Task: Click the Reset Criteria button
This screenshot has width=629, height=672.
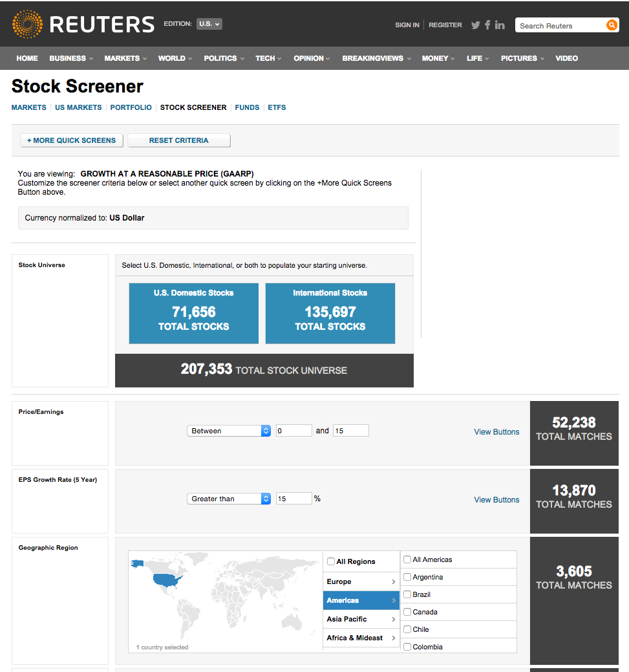Action: [178, 140]
